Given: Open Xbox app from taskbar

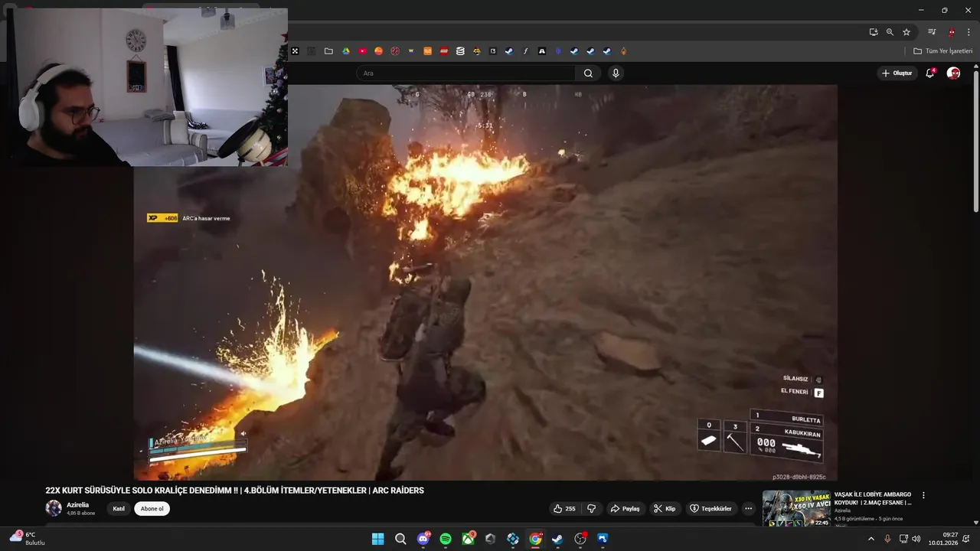Looking at the screenshot, I should click(468, 539).
